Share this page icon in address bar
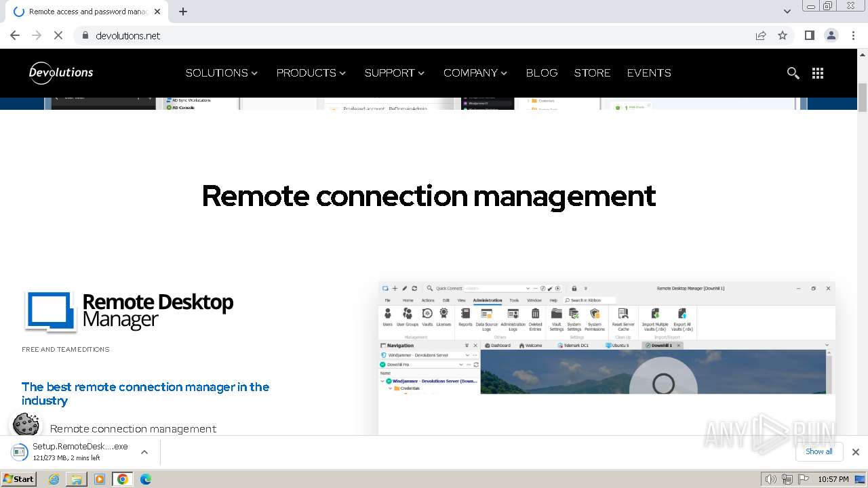The height and width of the screenshot is (488, 868). click(x=761, y=35)
